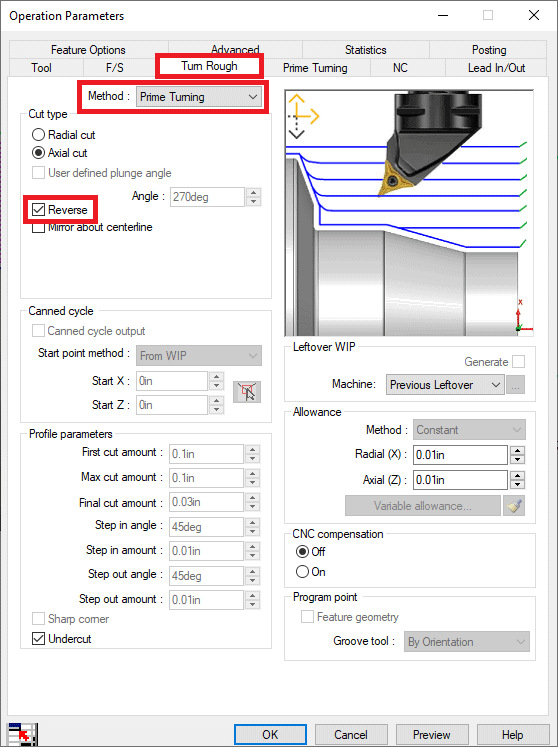The width and height of the screenshot is (558, 747).
Task: Close the Operation Parameters dialog
Action: pos(534,15)
